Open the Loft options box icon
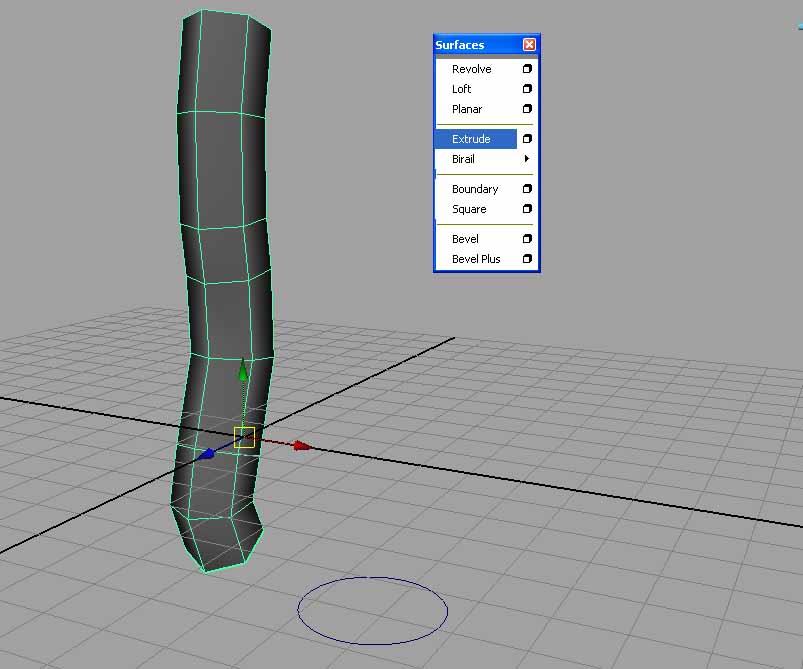The height and width of the screenshot is (669, 803). point(527,89)
